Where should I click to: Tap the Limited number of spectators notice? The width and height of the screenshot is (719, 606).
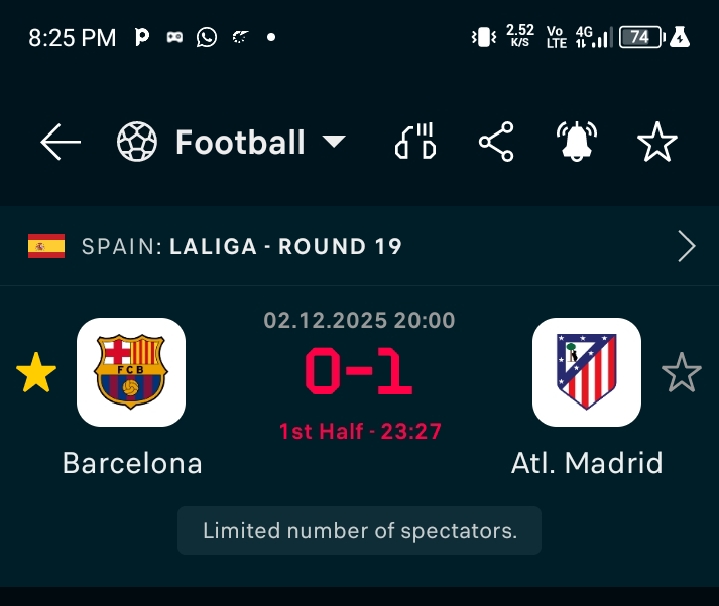click(x=359, y=531)
